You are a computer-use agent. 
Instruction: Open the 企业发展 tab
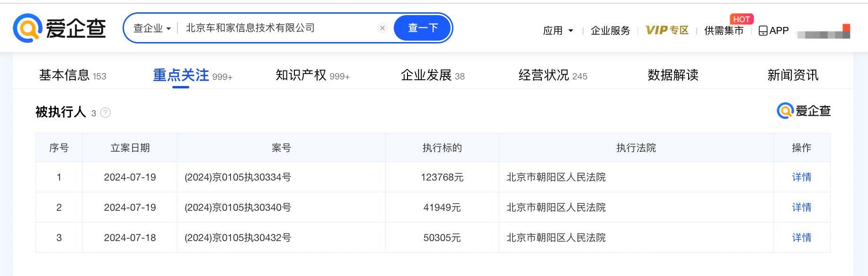433,75
